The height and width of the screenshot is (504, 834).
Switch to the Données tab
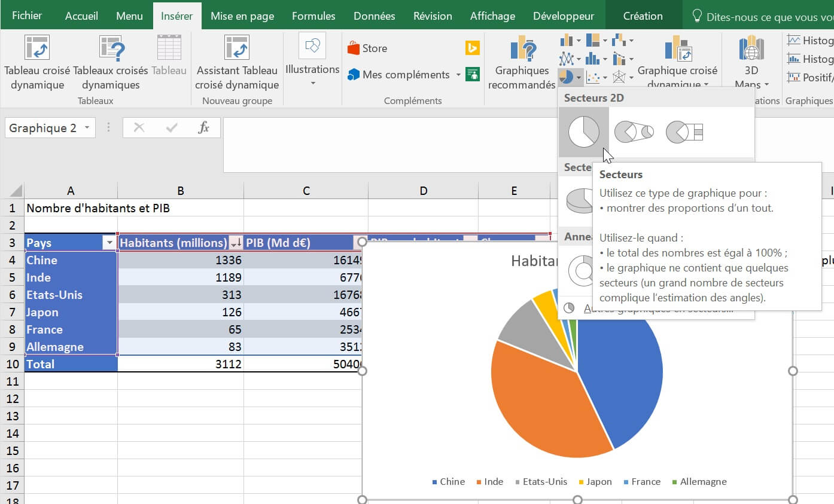(x=375, y=16)
